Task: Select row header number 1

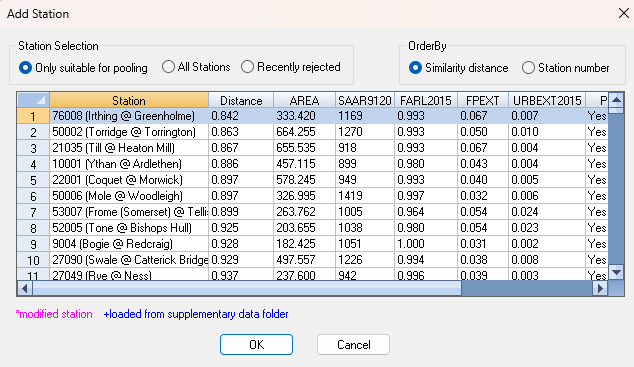Action: tap(33, 116)
